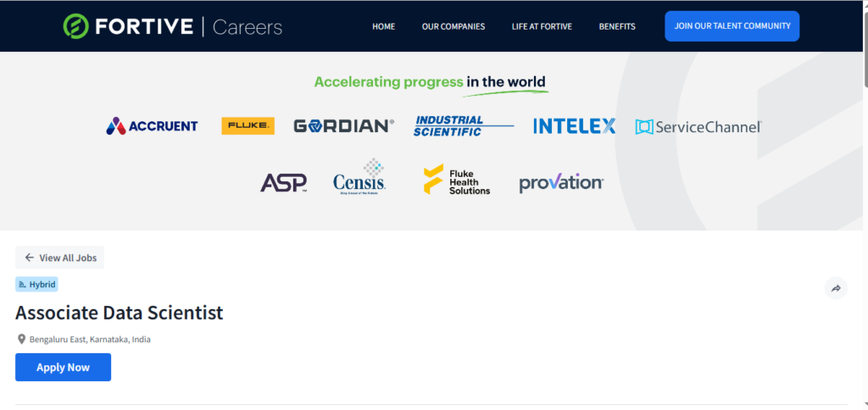The image size is (868, 410).
Task: Open the Accruent company logo
Action: (x=152, y=126)
